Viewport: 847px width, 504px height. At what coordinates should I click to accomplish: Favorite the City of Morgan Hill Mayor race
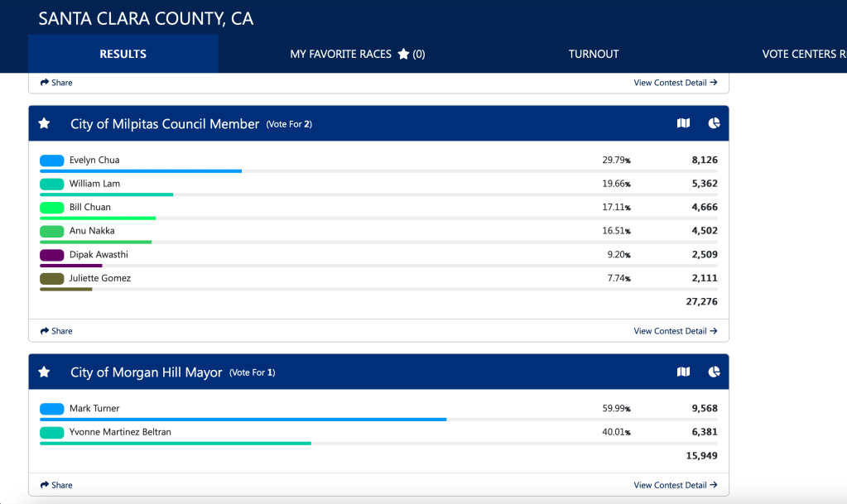tap(45, 372)
